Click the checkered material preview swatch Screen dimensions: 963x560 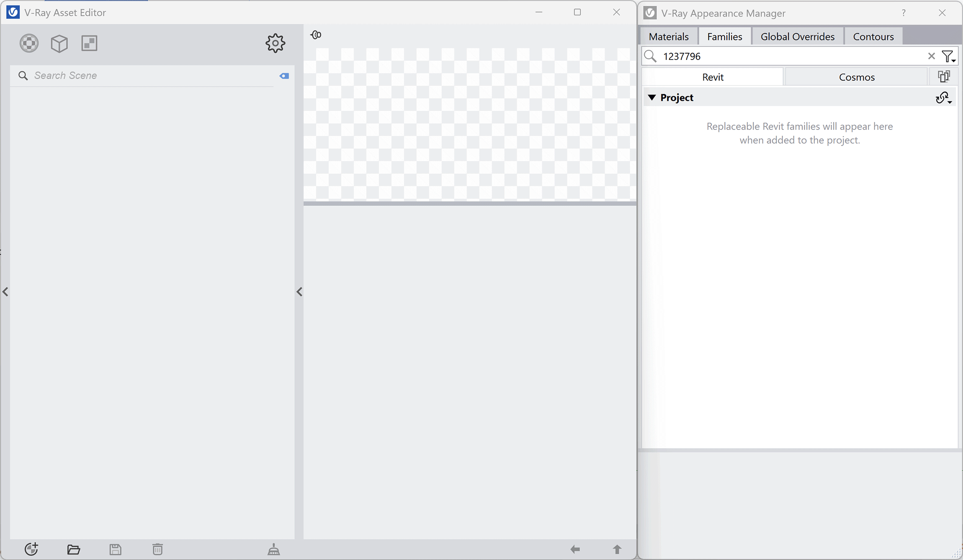tap(470, 124)
